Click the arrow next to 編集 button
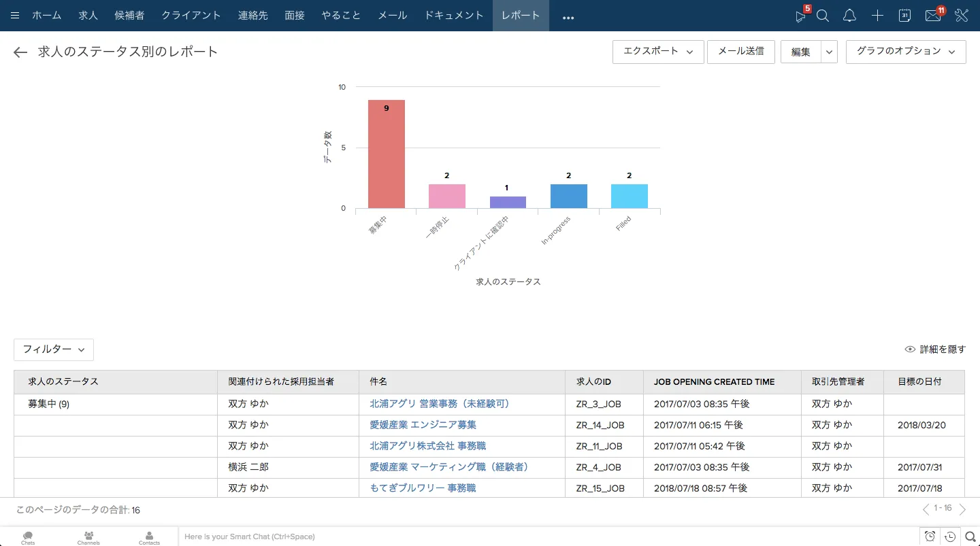This screenshot has height=546, width=980. (x=829, y=52)
